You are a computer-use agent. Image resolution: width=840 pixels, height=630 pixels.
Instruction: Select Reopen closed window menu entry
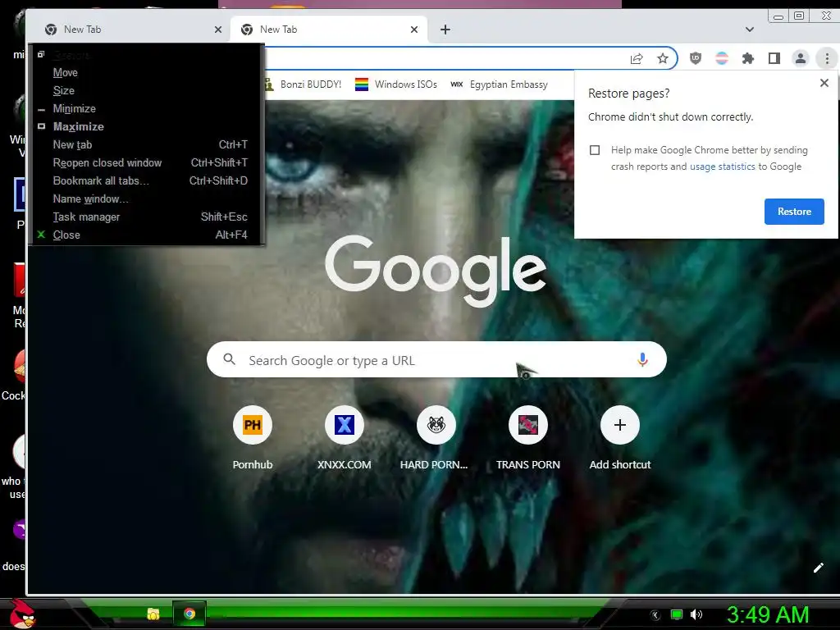point(146,163)
